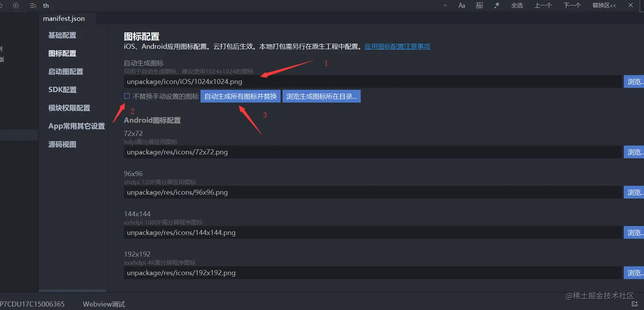This screenshot has height=310, width=644.
Task: Toggle the match case Aa icon
Action: (462, 6)
